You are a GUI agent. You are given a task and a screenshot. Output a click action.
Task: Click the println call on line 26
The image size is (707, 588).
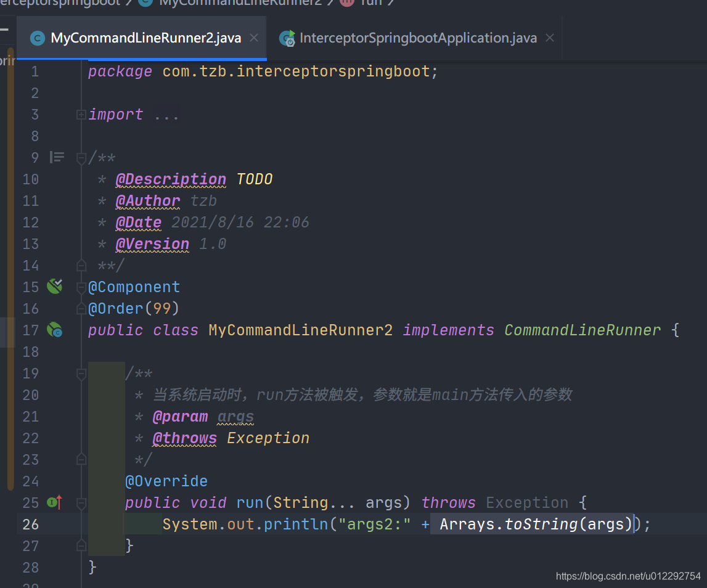click(x=296, y=525)
